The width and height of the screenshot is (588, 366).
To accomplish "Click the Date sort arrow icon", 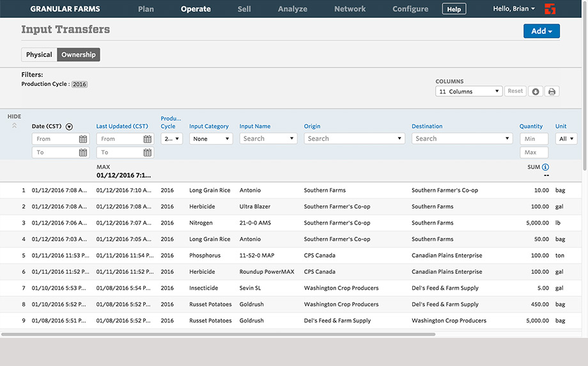I will [69, 127].
